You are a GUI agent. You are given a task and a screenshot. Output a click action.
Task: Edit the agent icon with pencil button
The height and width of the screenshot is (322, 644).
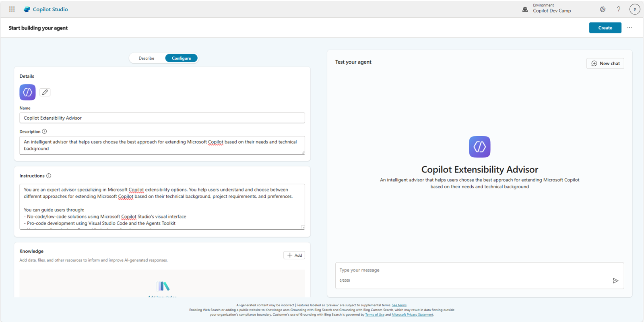coord(45,92)
